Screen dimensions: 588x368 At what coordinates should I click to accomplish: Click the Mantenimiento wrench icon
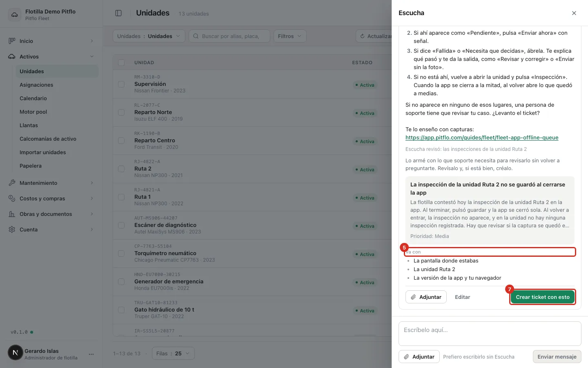(x=12, y=183)
